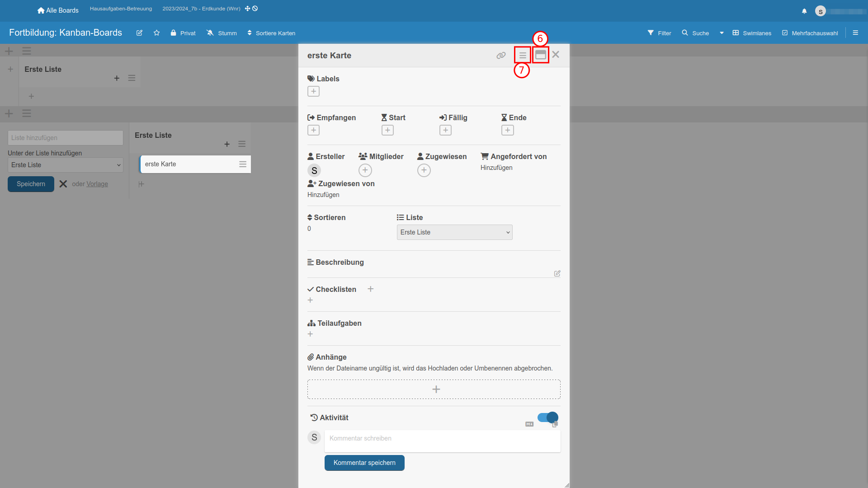
Task: Add a label with plus box
Action: [x=313, y=91]
